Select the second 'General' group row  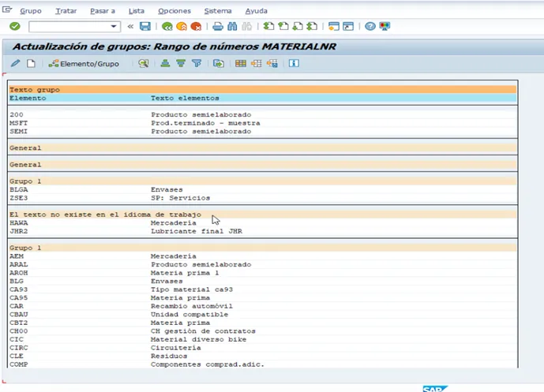pos(263,165)
